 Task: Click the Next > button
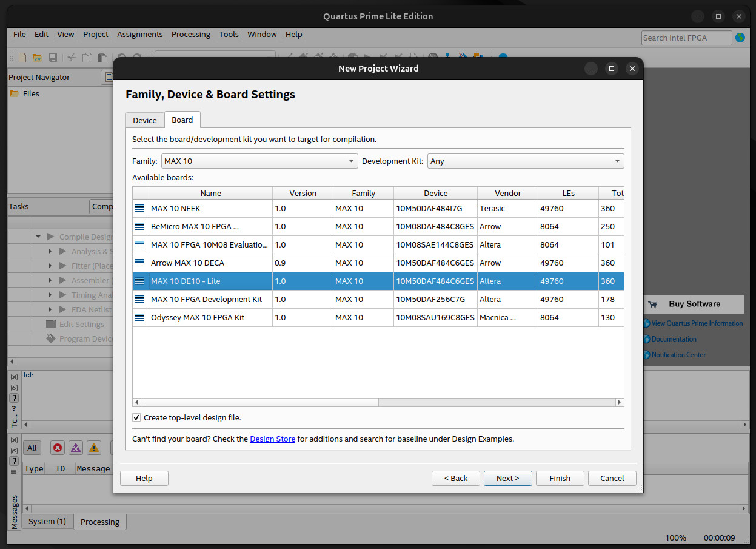(507, 478)
